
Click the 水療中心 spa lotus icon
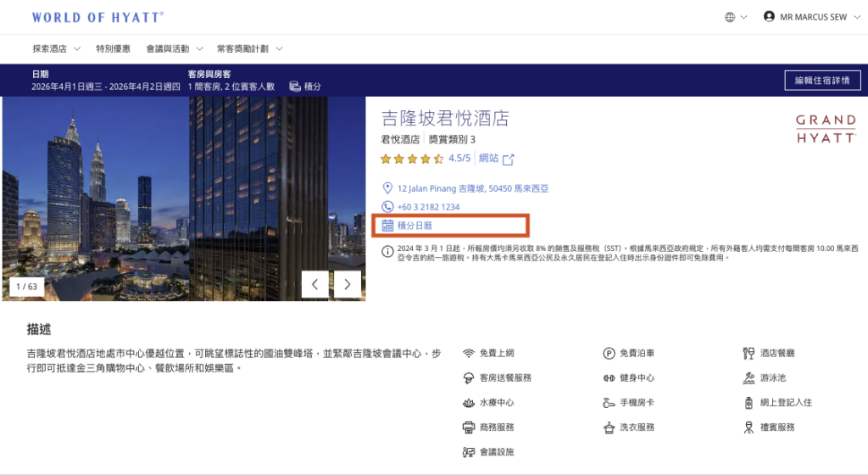click(469, 402)
